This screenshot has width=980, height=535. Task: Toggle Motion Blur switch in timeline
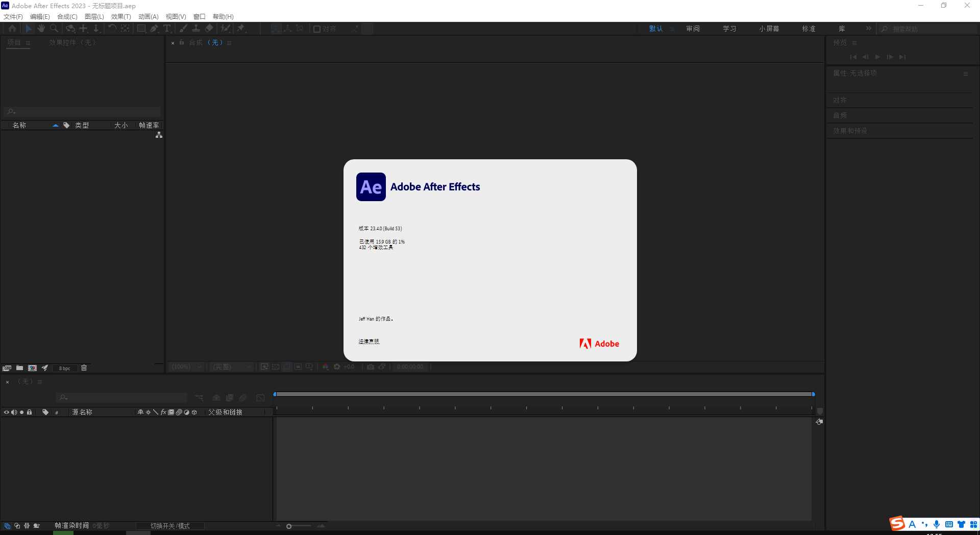pyautogui.click(x=243, y=398)
